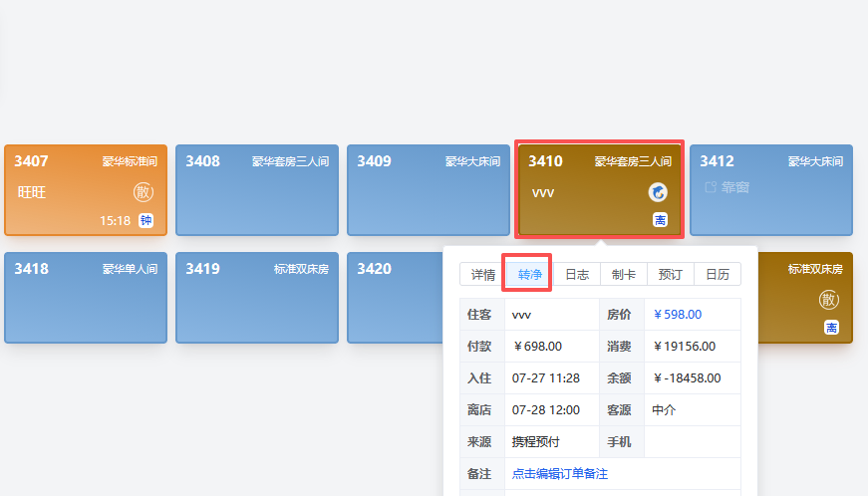Select the 制卡 tab
Screen dimensions: 868x496
point(624,274)
